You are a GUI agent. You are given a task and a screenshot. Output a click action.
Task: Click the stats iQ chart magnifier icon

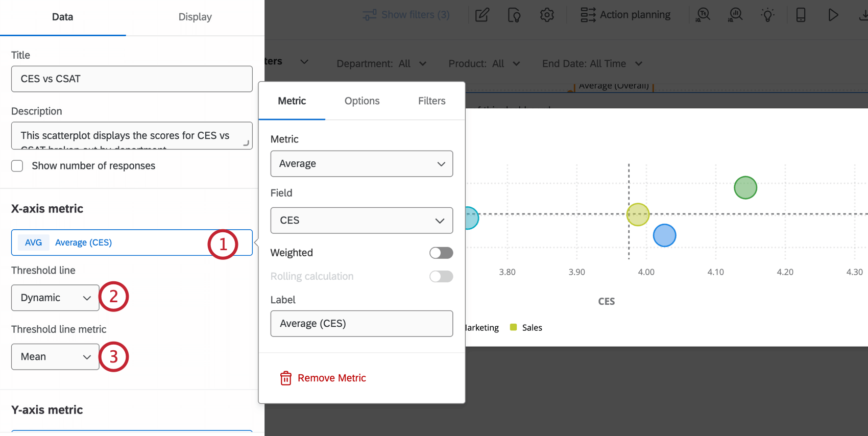(735, 15)
